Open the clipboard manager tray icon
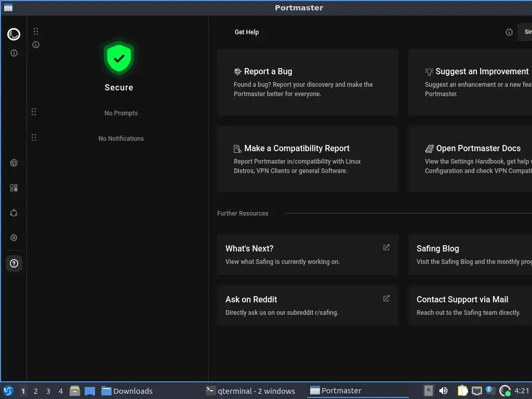 (x=462, y=391)
